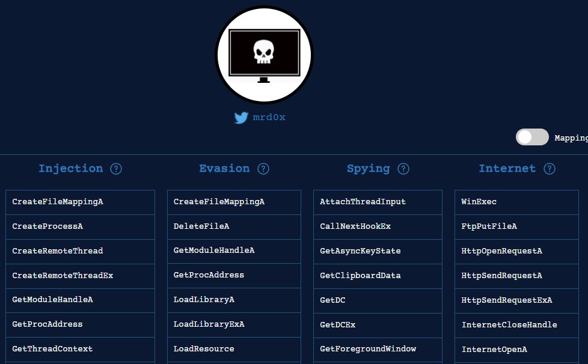Open LoadResource entry

point(234,350)
